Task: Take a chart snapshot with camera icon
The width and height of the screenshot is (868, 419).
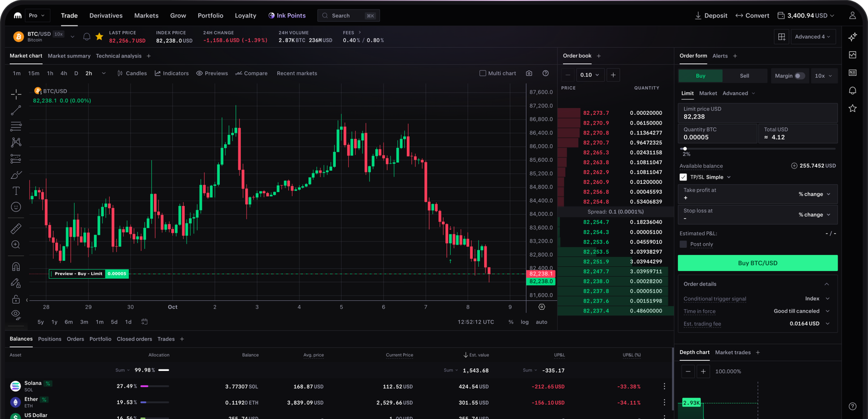Action: [x=529, y=74]
